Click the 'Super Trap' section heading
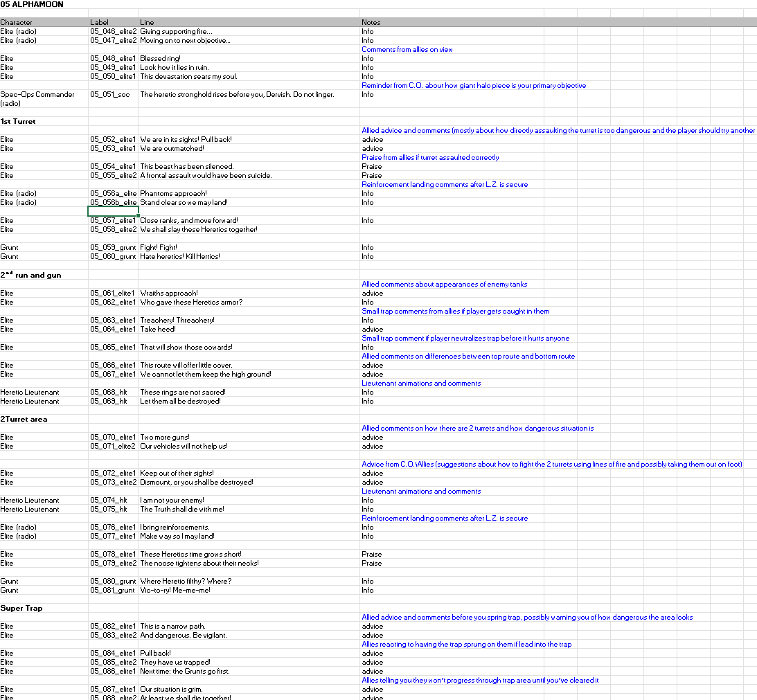757x700 pixels. click(21, 609)
